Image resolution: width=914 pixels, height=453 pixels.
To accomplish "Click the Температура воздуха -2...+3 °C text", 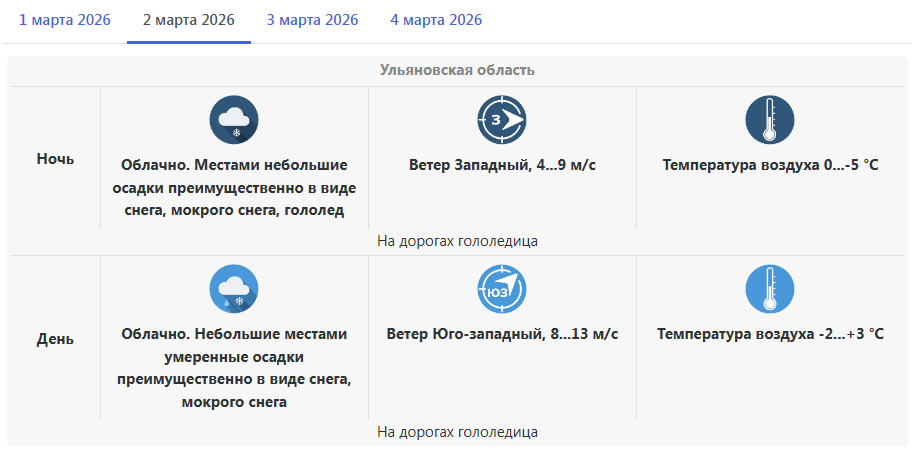I will pyautogui.click(x=770, y=333).
